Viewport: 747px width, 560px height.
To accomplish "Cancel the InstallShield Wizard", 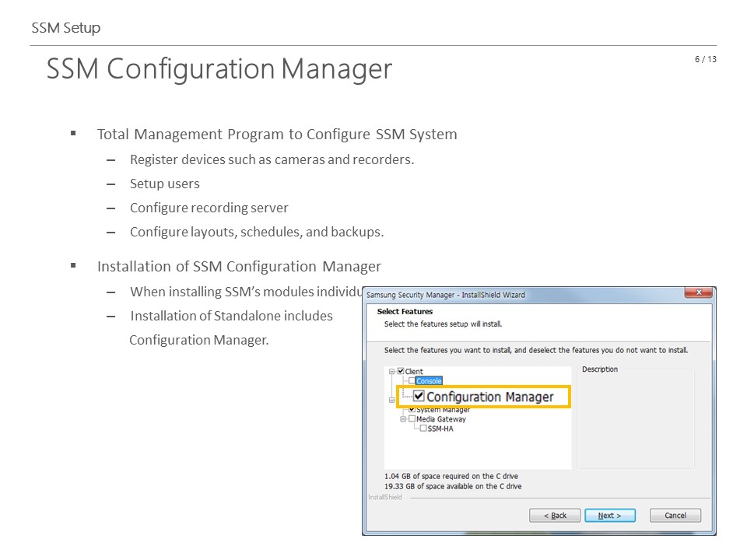I will click(675, 515).
